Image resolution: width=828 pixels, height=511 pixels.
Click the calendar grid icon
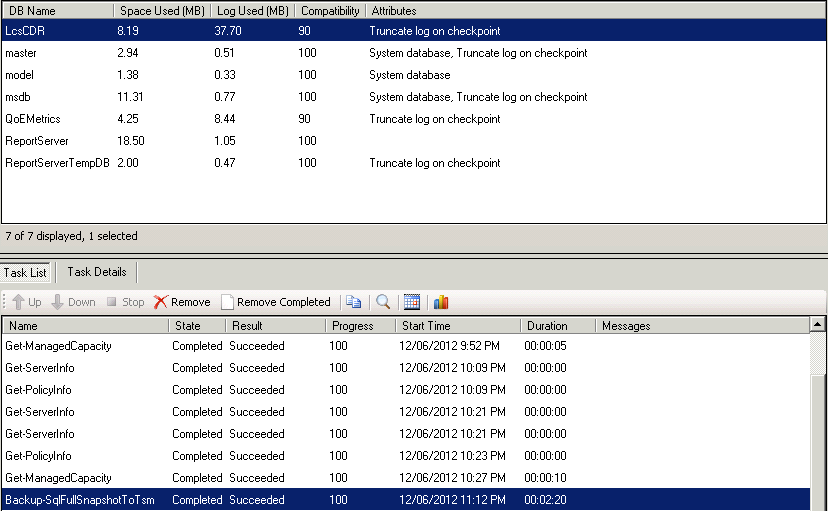click(412, 302)
